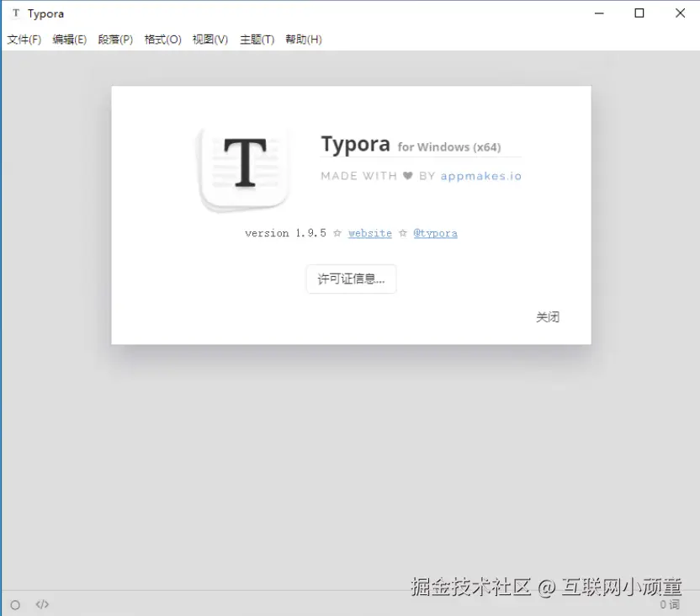700x616 pixels.
Task: Open the 帮助(H) menu
Action: pyautogui.click(x=304, y=40)
